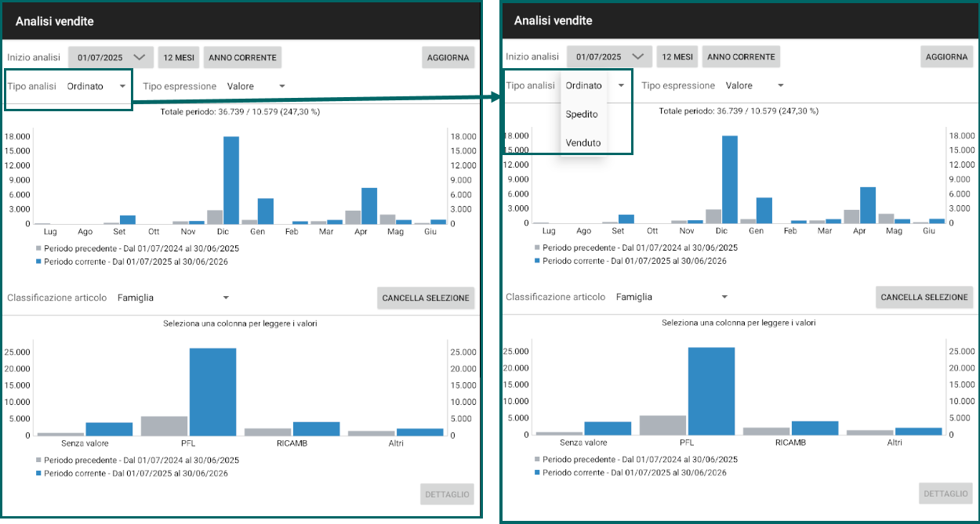
Task: Choose Venduto from the Tipo analisi list
Action: (x=583, y=143)
